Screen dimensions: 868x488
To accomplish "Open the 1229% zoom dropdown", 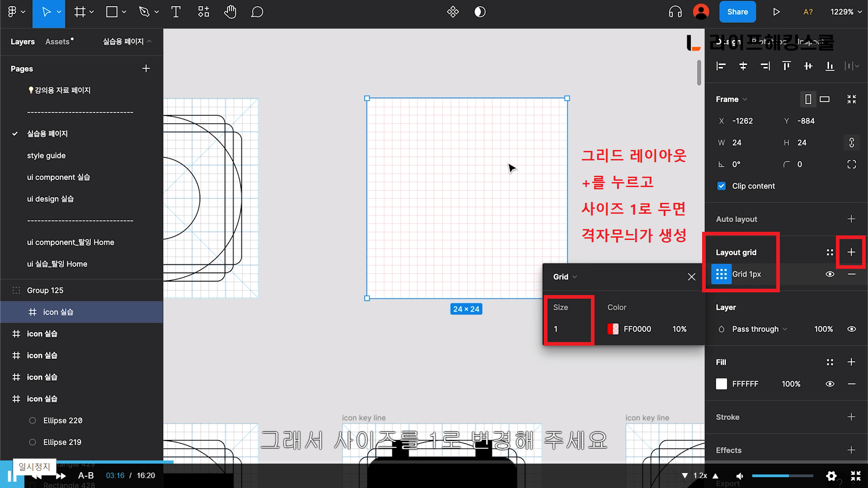I will (846, 12).
